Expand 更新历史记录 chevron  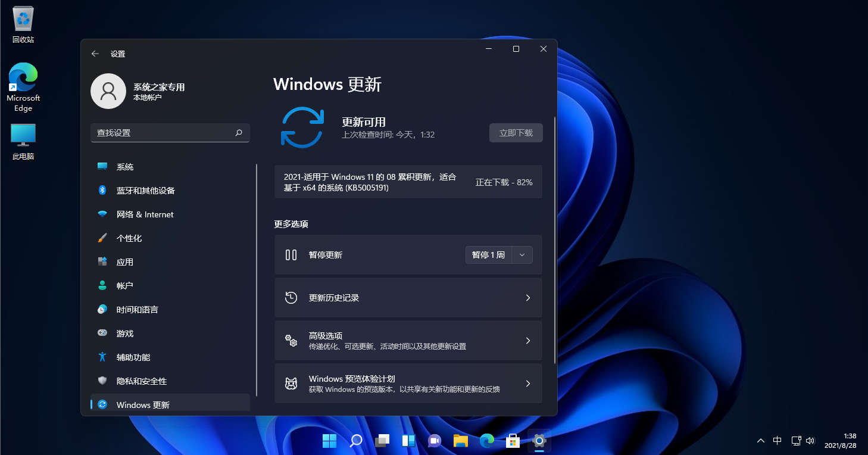click(x=527, y=298)
